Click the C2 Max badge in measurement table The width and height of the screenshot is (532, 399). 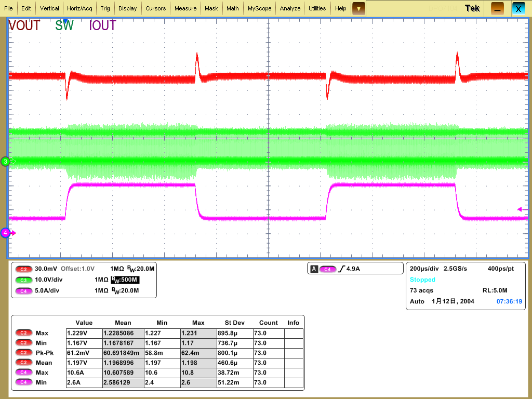(x=23, y=333)
